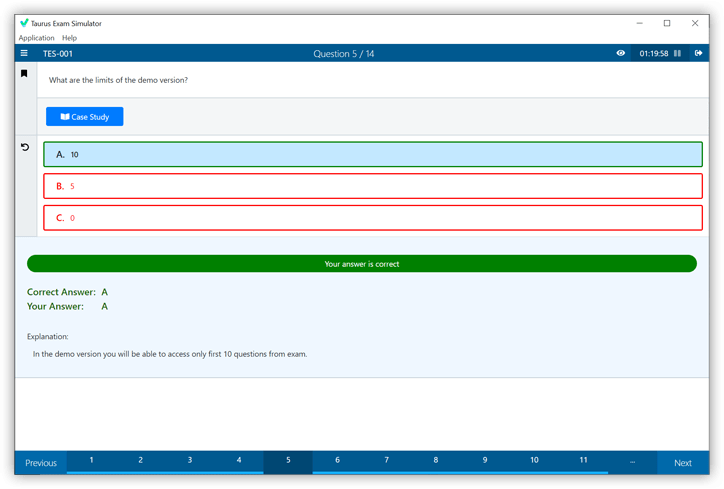Click the 'Your answer is correct' banner
The width and height of the screenshot is (724, 489).
[x=362, y=264]
